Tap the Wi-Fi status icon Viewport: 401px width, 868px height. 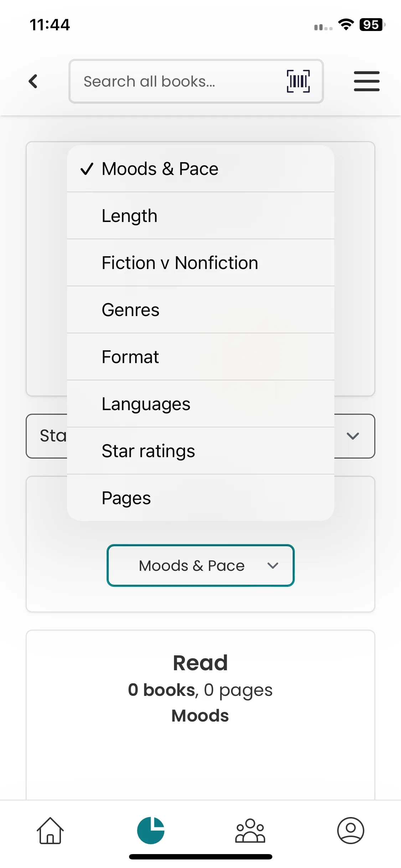(346, 25)
